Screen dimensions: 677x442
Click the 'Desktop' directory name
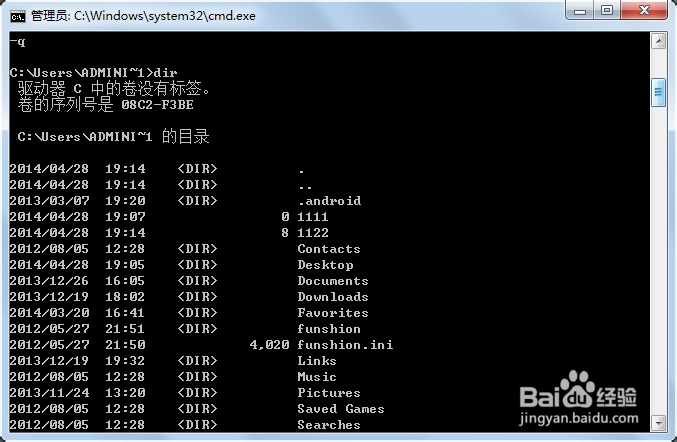(x=326, y=265)
